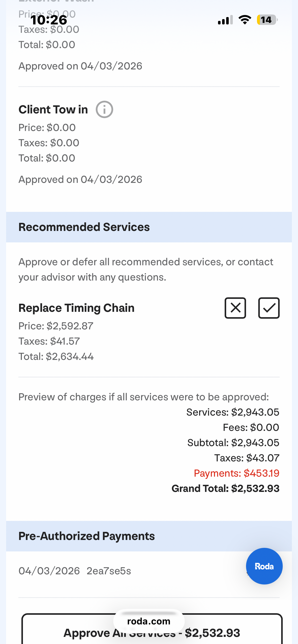Image resolution: width=298 pixels, height=644 pixels.
Task: Open the payment entry labeled 2ea7se5s
Action: 109,571
